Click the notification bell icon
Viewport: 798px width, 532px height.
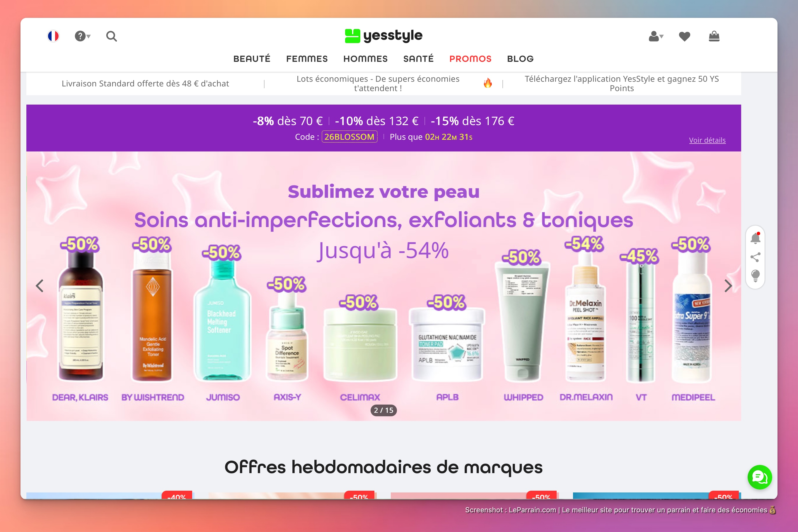coord(755,238)
